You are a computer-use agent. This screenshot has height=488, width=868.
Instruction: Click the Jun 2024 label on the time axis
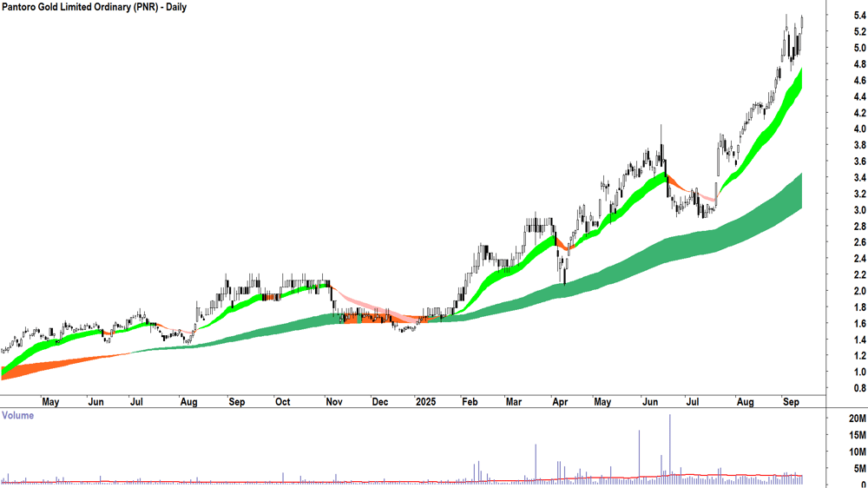[x=95, y=401]
